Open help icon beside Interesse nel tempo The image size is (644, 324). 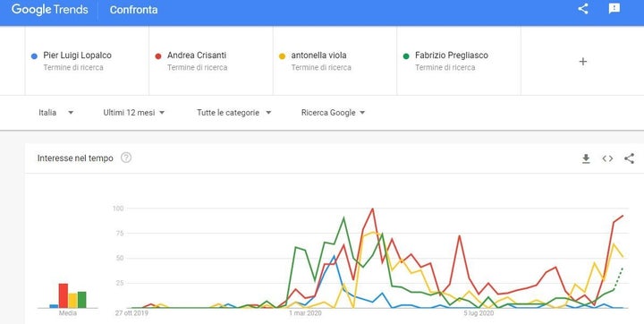[x=126, y=158]
